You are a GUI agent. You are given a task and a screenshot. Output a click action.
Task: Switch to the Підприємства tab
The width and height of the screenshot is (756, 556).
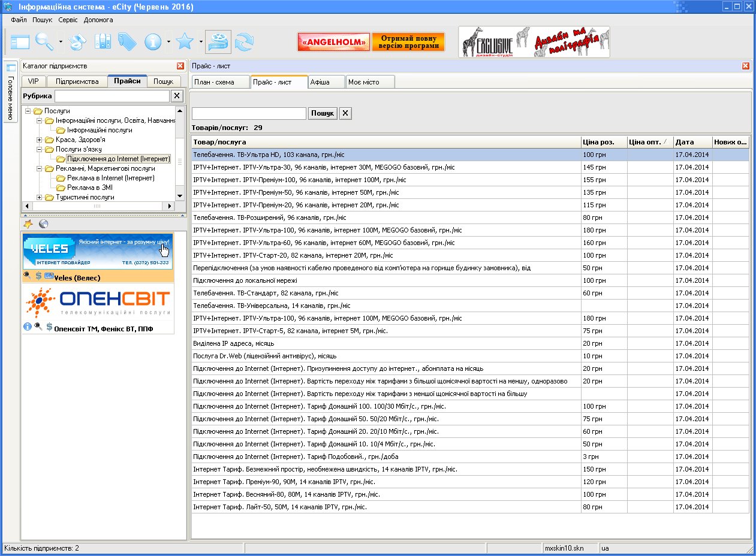point(77,81)
